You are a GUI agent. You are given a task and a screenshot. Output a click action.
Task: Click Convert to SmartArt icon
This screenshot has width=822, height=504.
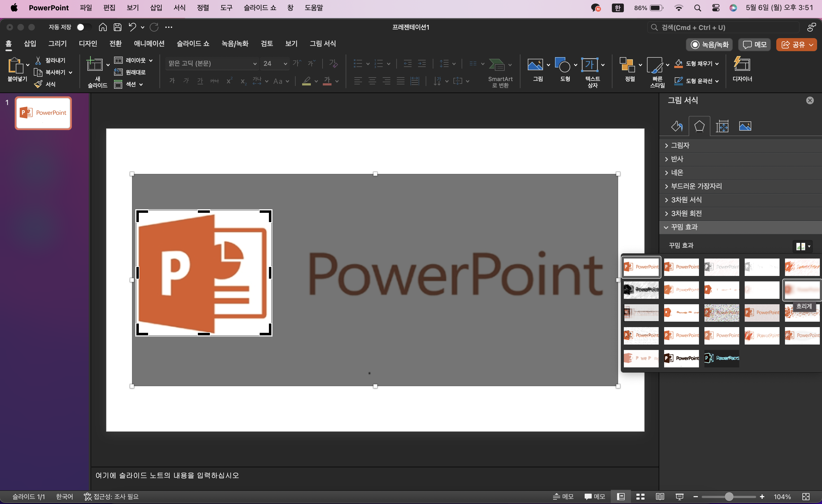pos(497,64)
